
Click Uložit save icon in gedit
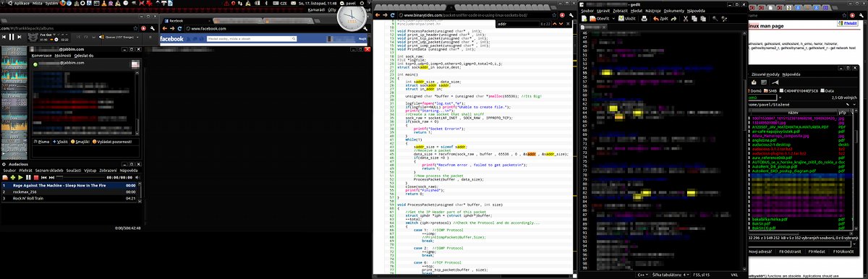pos(627,19)
